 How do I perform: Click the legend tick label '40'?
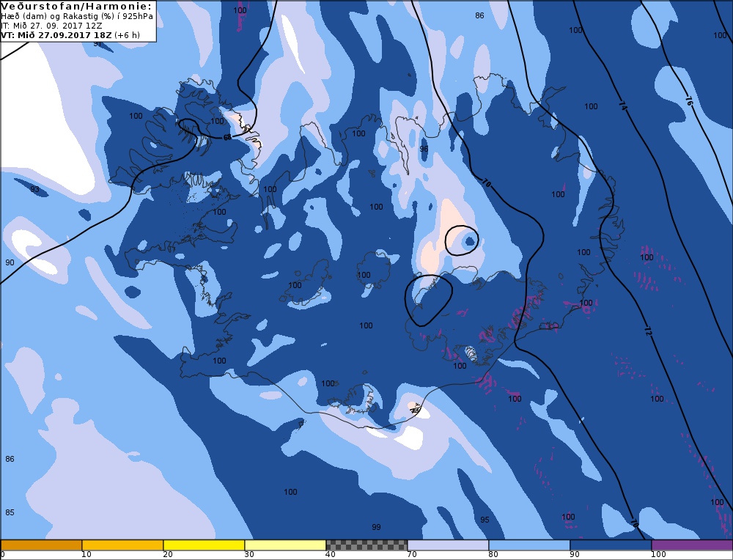point(331,555)
